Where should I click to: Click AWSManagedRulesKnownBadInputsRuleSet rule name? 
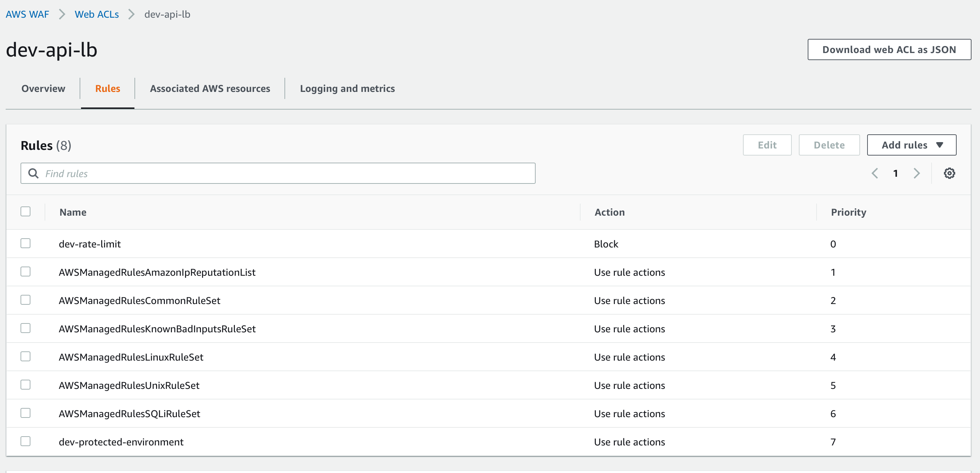click(157, 329)
